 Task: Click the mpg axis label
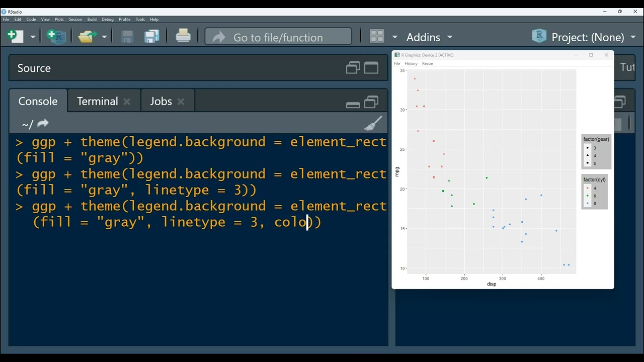point(397,172)
